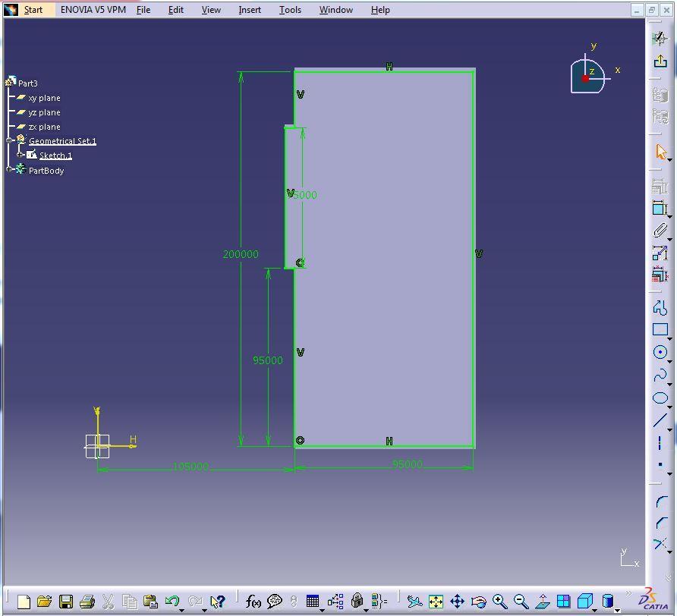This screenshot has height=616, width=677.
Task: Select the Chamfer tool
Action: coord(660,523)
